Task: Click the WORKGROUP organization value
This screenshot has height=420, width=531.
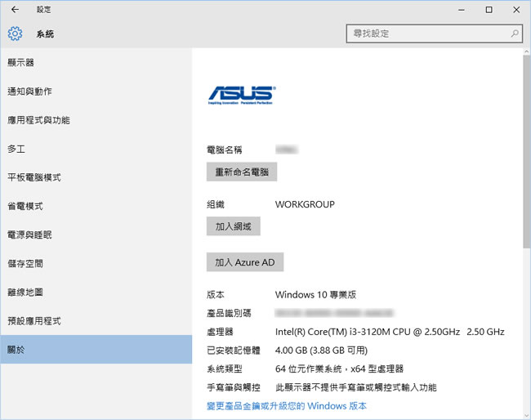Action: click(x=305, y=204)
